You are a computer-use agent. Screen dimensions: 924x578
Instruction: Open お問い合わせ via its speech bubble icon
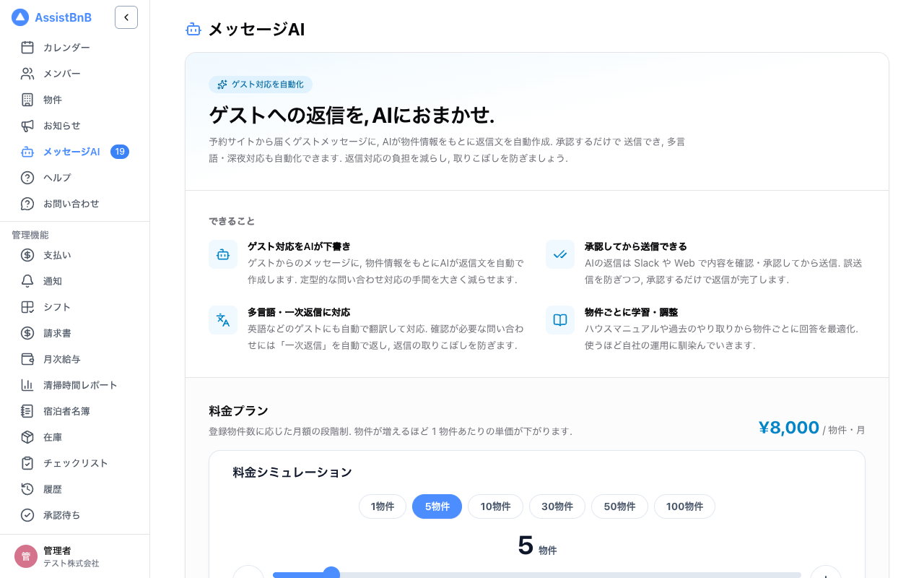tap(27, 204)
